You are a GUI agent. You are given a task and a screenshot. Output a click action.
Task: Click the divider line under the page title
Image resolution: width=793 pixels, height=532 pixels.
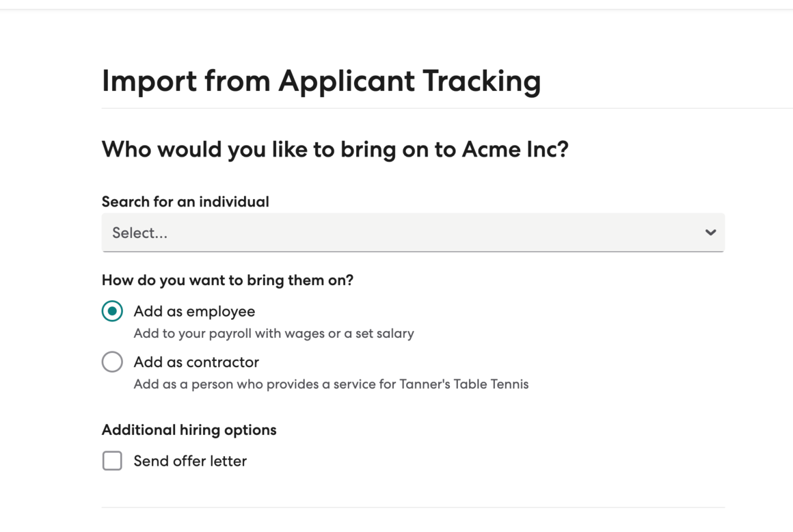444,108
